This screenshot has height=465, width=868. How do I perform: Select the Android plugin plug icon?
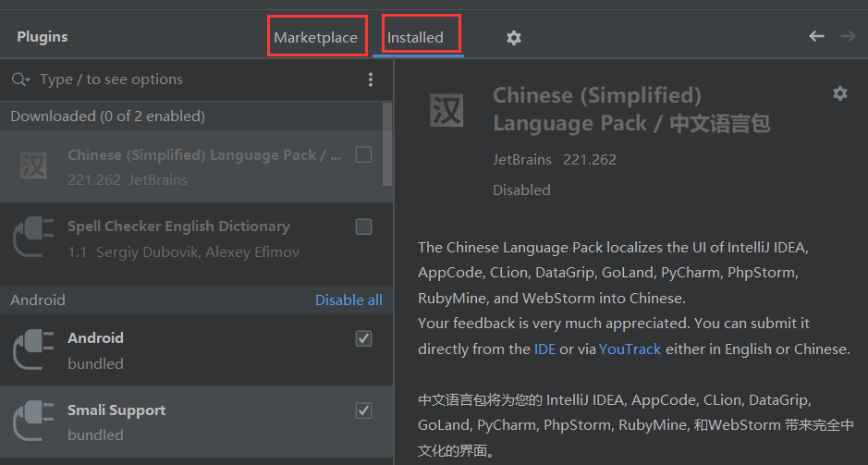[x=33, y=349]
